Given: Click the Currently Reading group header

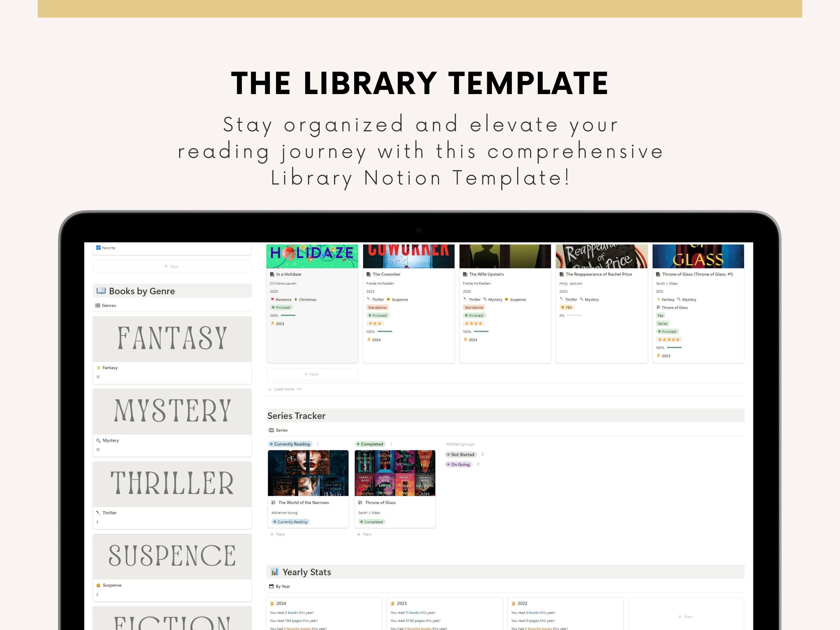Looking at the screenshot, I should [290, 444].
